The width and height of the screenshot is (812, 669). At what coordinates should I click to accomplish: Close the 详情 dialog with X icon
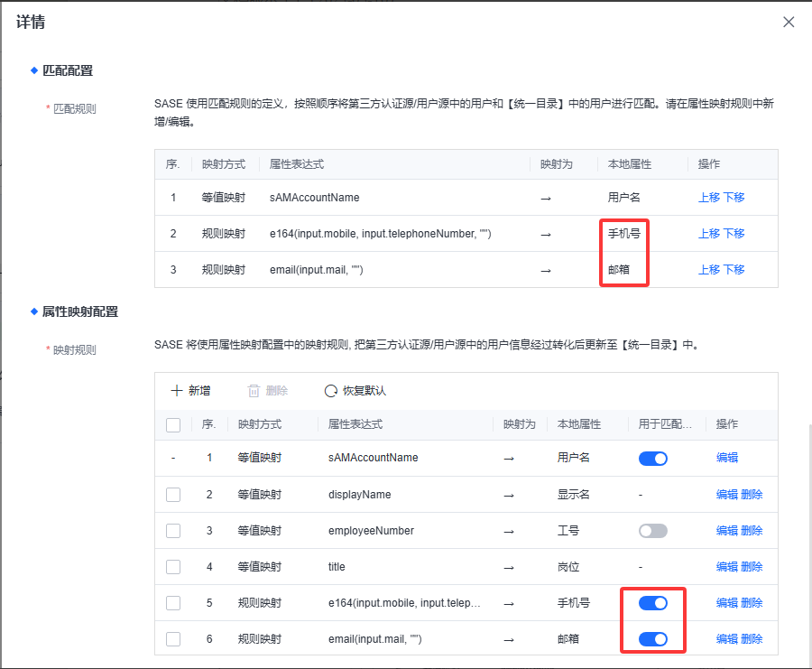789,22
